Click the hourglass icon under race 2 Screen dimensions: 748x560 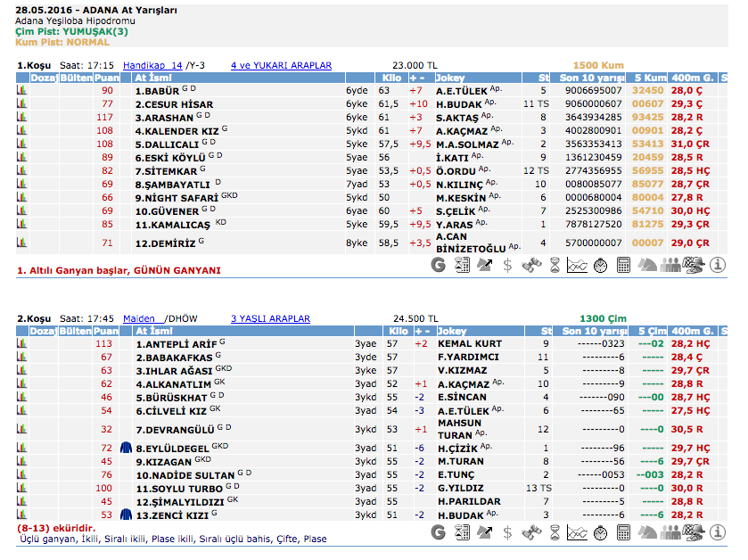click(x=554, y=531)
